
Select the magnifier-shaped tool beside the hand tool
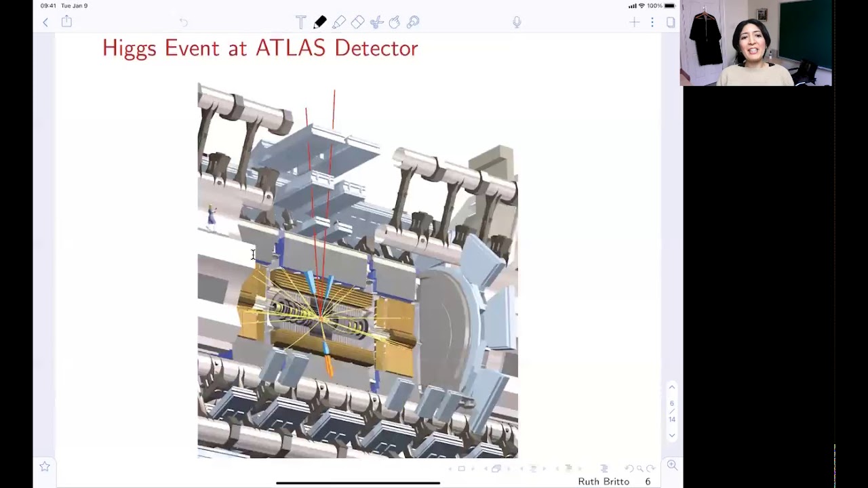tap(413, 22)
